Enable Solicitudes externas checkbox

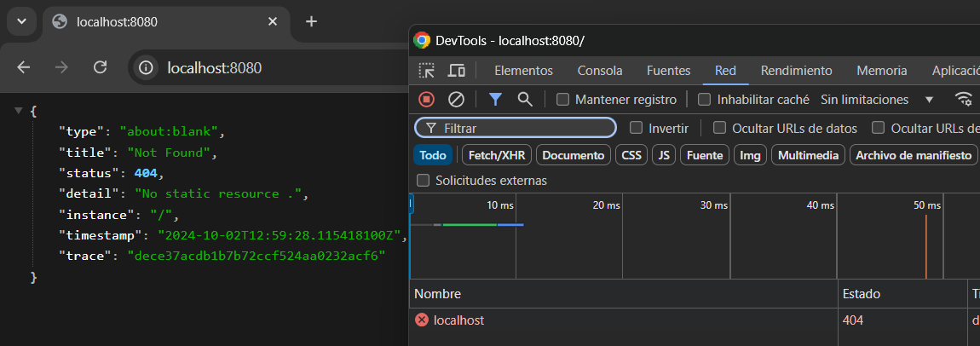pyautogui.click(x=424, y=181)
